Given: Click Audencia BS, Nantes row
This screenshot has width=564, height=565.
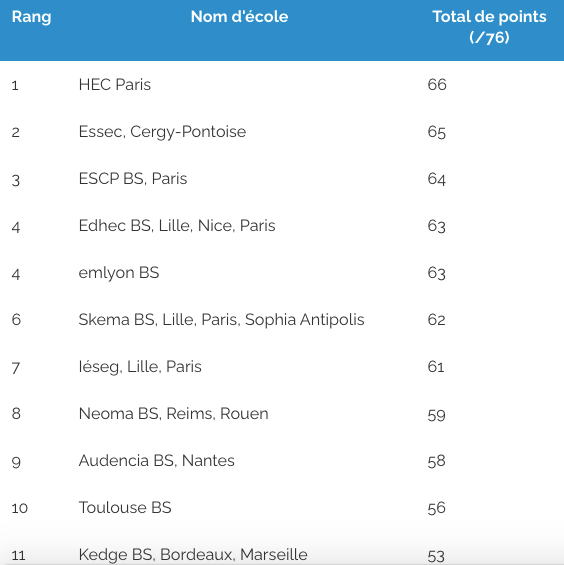Looking at the screenshot, I should [x=282, y=461].
